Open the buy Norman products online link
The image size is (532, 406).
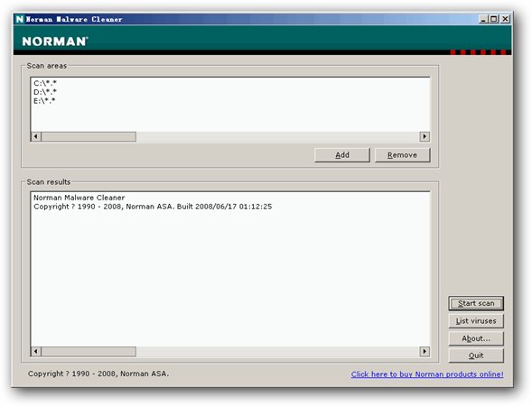427,374
